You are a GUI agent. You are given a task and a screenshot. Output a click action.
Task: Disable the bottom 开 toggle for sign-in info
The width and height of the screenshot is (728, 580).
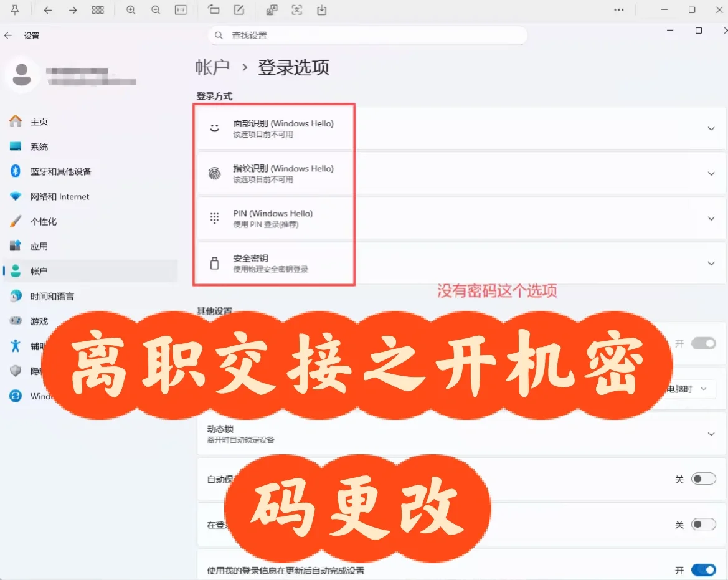pos(702,569)
